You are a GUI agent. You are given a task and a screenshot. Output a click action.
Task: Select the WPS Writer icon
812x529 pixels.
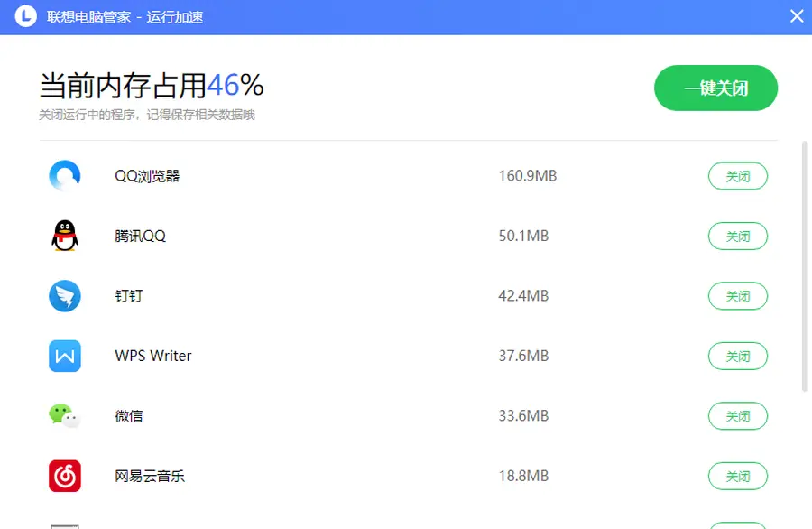65,356
